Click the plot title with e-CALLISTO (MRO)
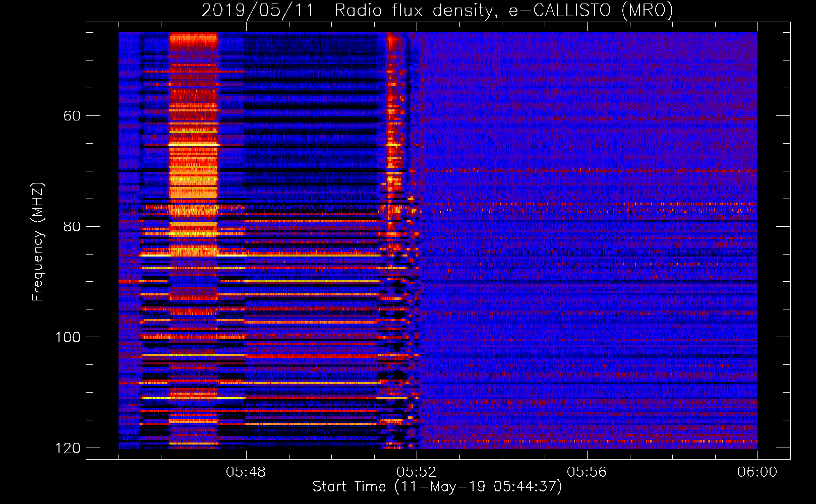The image size is (816, 504). pyautogui.click(x=437, y=10)
